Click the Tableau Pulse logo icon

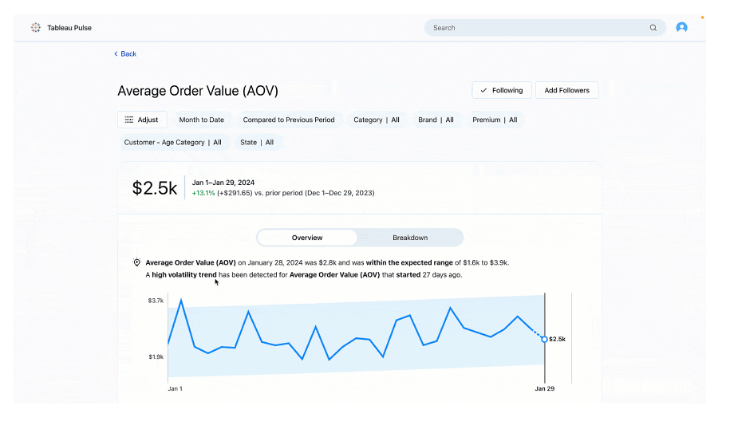tap(36, 28)
